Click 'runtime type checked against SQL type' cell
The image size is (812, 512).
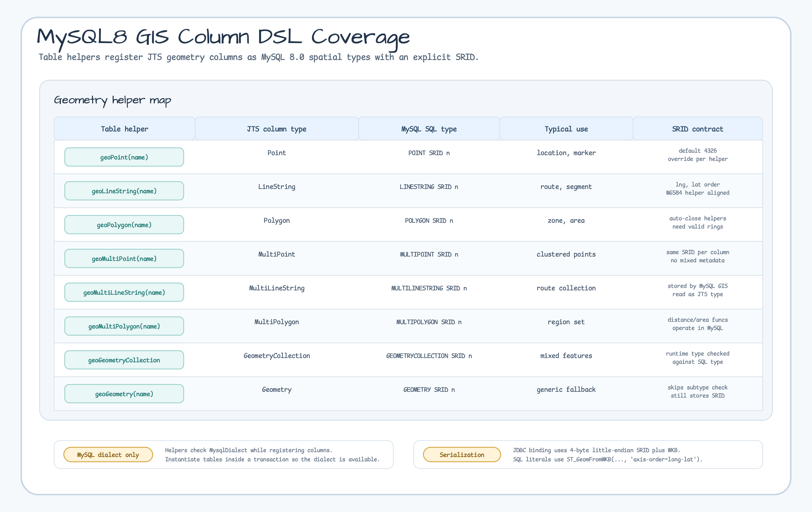pos(698,358)
